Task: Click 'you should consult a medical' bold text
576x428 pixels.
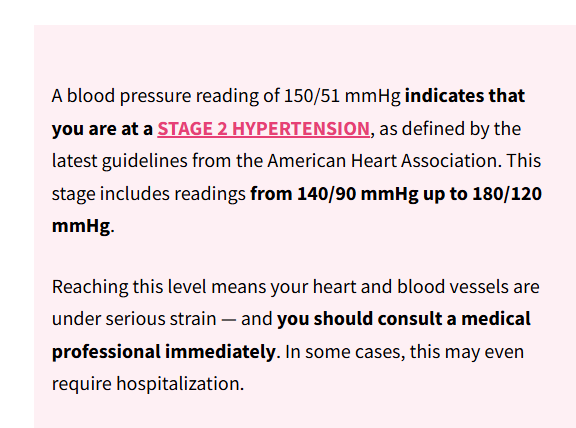Action: point(404,319)
